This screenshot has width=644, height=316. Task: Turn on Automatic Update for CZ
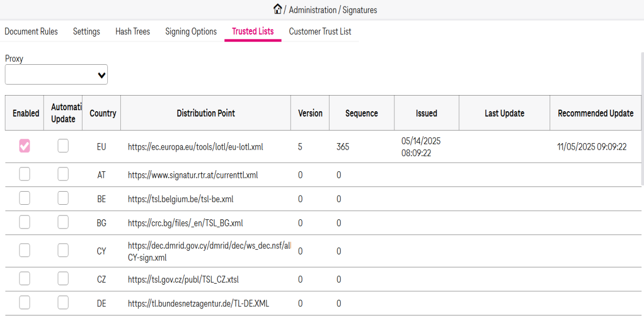tap(63, 279)
